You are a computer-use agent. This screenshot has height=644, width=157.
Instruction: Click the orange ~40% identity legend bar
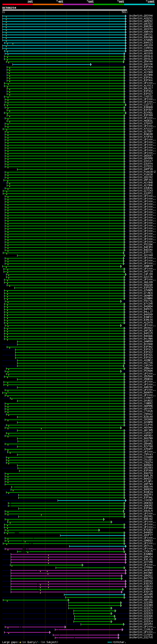[x=48, y=4]
